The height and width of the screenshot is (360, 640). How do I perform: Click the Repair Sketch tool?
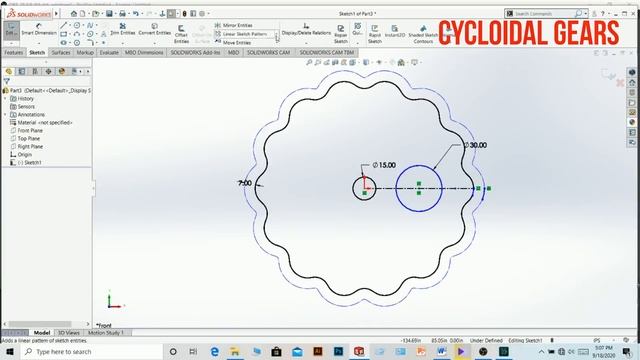click(x=340, y=34)
